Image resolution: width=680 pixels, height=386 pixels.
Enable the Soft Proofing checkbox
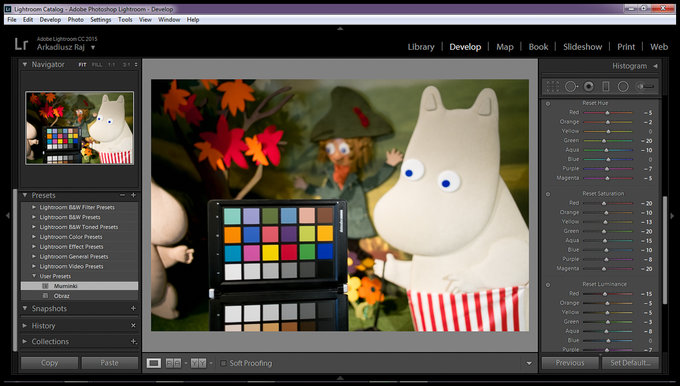pyautogui.click(x=223, y=363)
